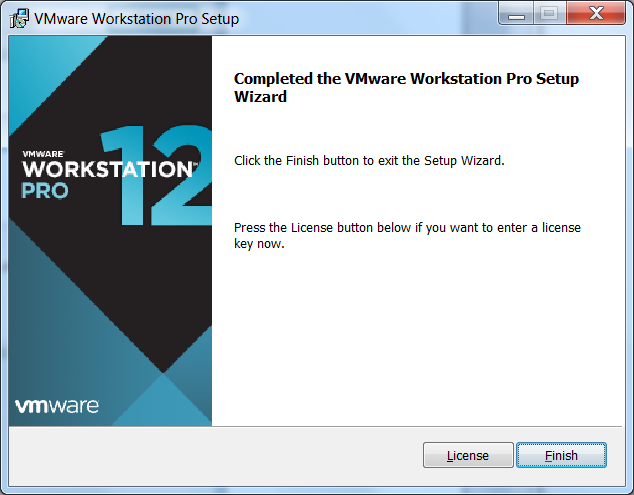Click the Finish button to exit setup
This screenshot has height=495, width=634.
click(x=561, y=455)
